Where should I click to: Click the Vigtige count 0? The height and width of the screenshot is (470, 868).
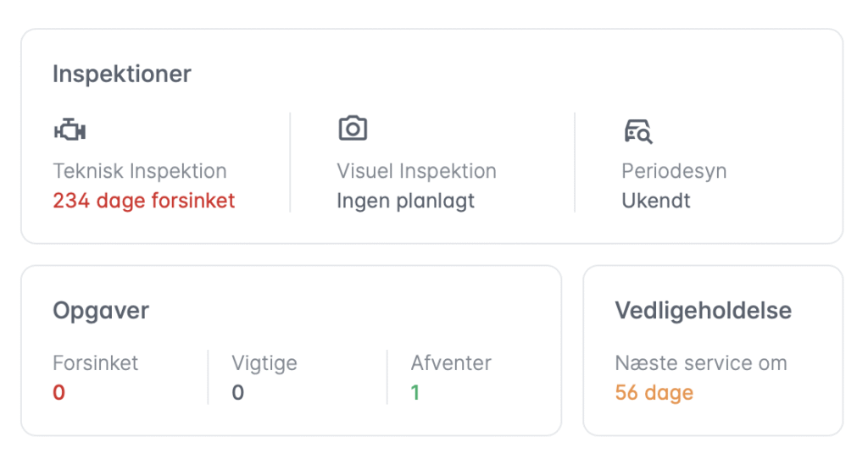tap(237, 393)
